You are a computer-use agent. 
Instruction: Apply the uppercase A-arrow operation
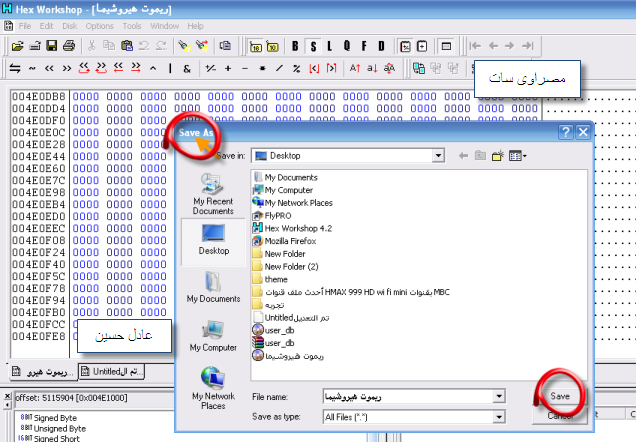click(355, 69)
